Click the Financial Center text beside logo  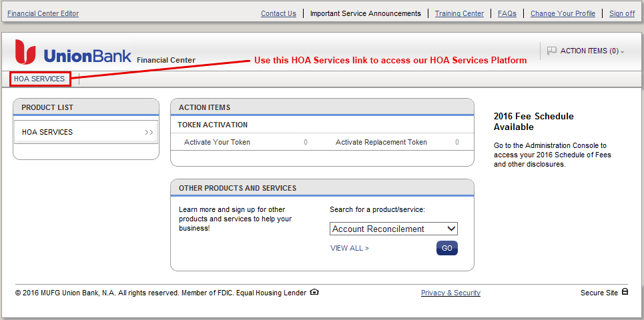coord(166,60)
